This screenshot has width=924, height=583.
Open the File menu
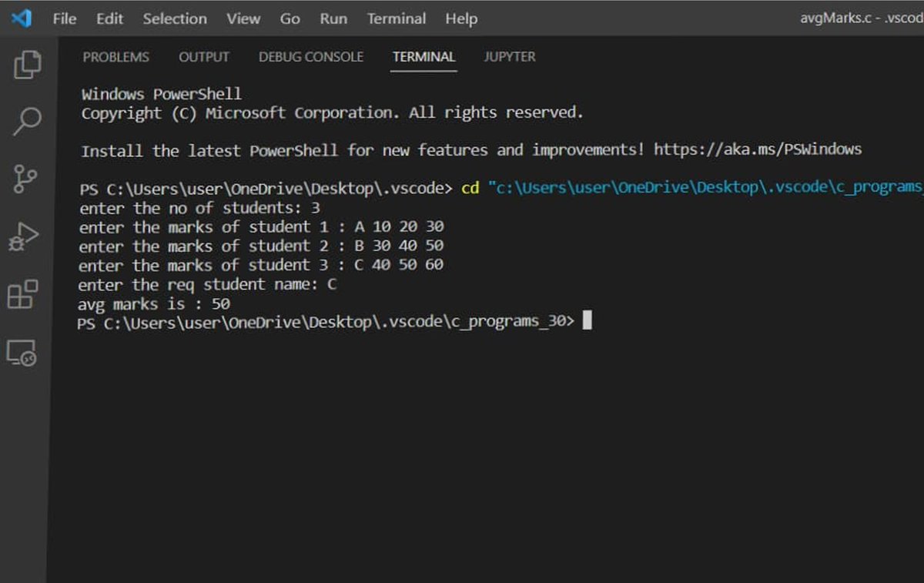65,18
